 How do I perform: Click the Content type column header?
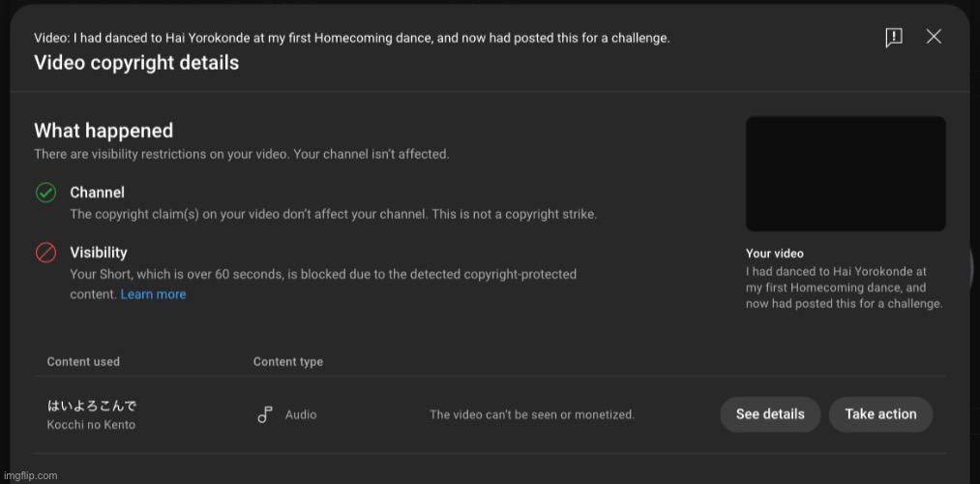pyautogui.click(x=288, y=361)
